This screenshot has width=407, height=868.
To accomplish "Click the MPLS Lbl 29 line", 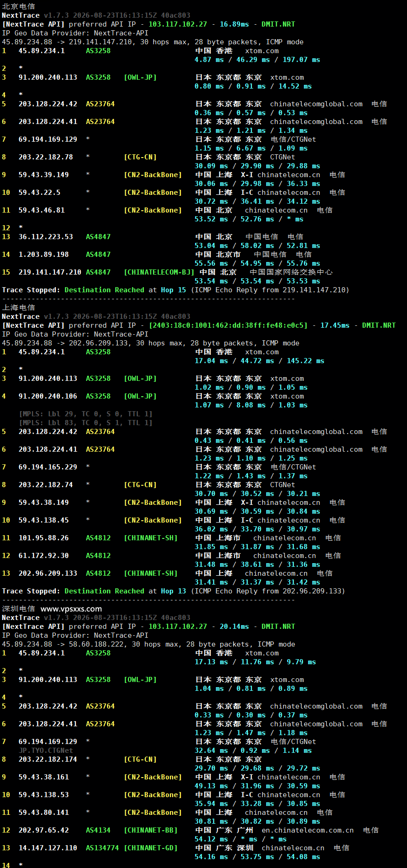I will tap(86, 414).
